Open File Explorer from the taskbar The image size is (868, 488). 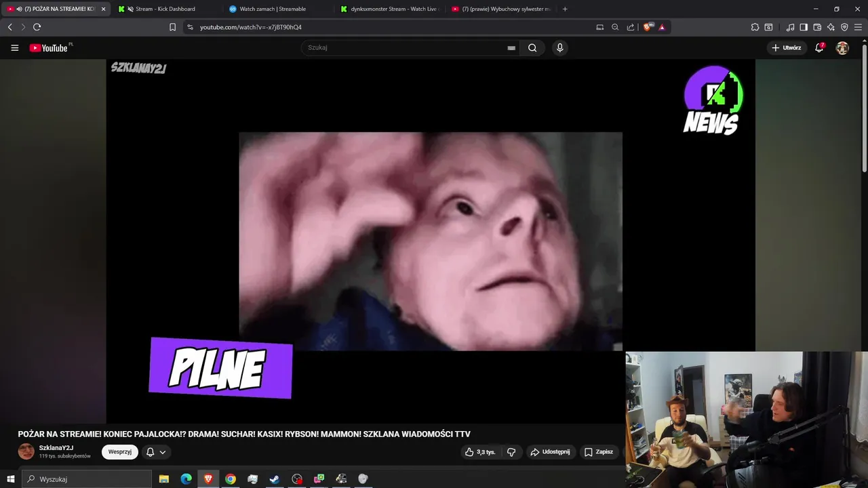tap(163, 479)
